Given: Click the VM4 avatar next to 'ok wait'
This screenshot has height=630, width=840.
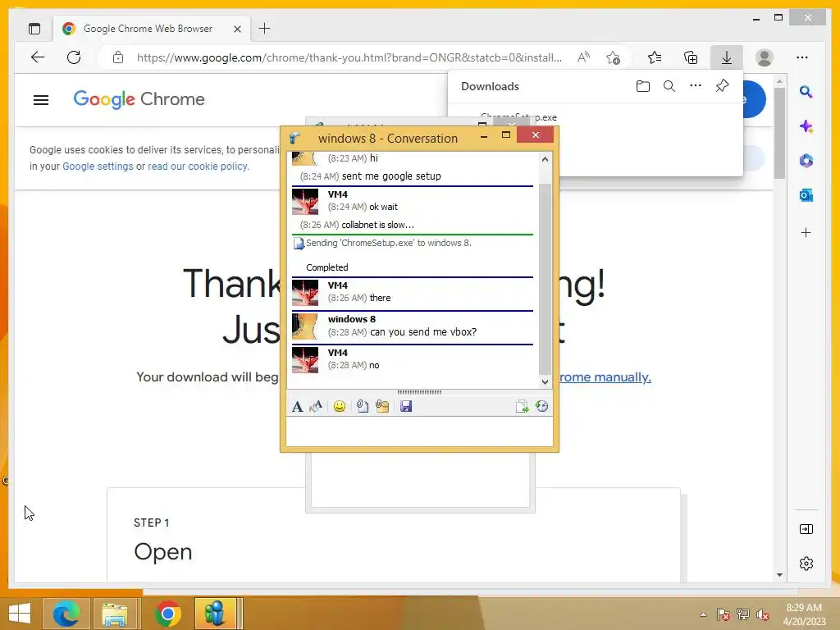Looking at the screenshot, I should point(305,202).
